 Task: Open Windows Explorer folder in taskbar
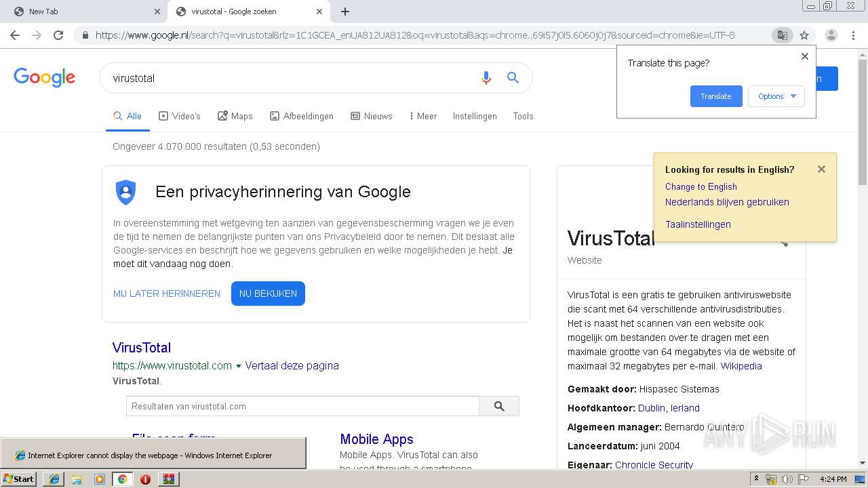77,479
